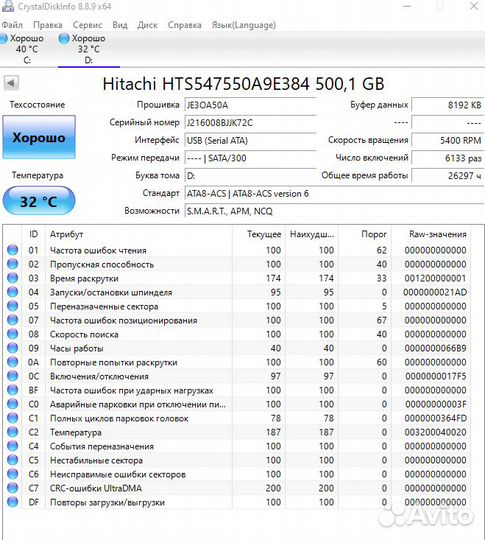Click the status orb for attribute C6
Viewport: 485px width, 540px height.
point(13,474)
